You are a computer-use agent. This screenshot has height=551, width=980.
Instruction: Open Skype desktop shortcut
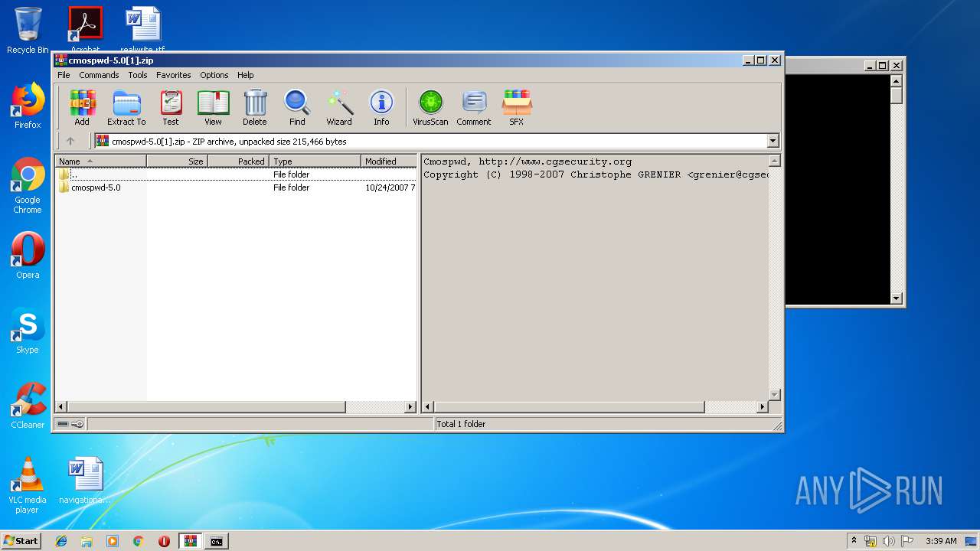[x=28, y=331]
